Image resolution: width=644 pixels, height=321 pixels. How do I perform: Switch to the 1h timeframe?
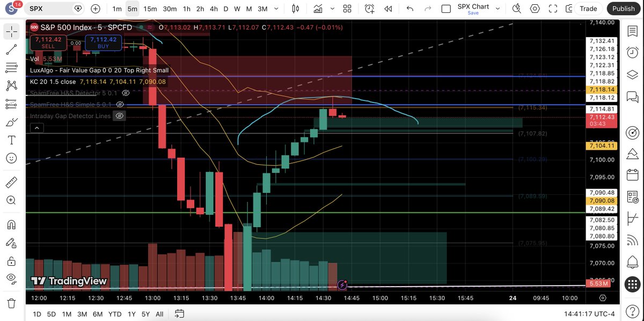coord(186,9)
